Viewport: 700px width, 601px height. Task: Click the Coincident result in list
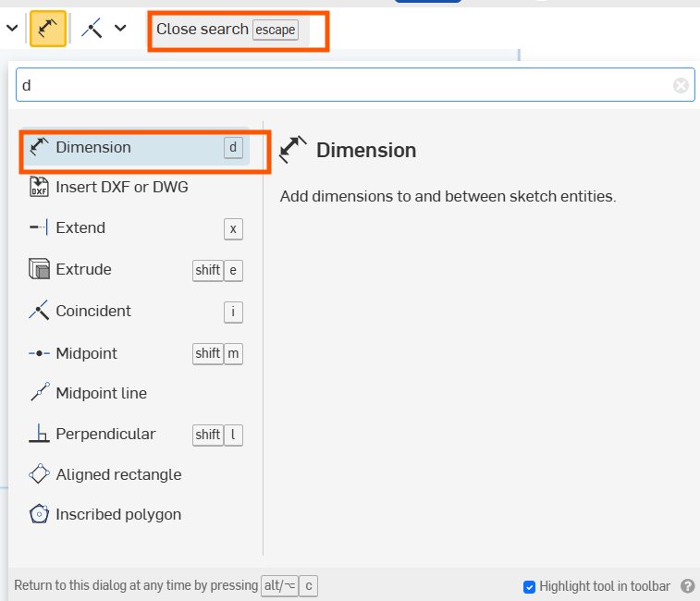pyautogui.click(x=93, y=311)
